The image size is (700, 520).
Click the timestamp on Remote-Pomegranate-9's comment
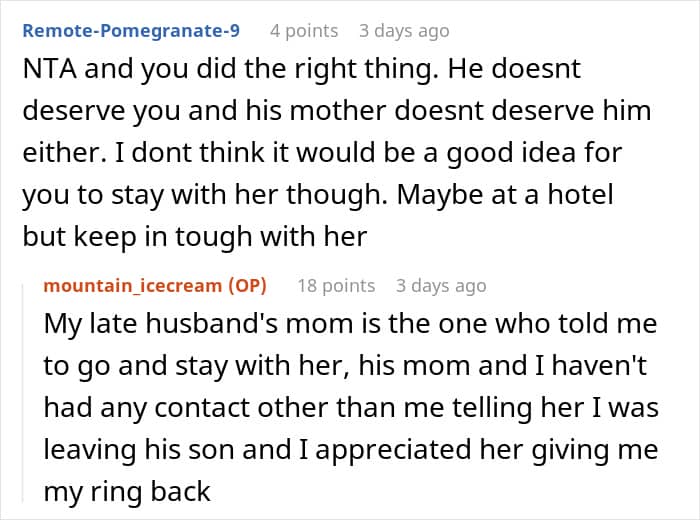click(404, 30)
